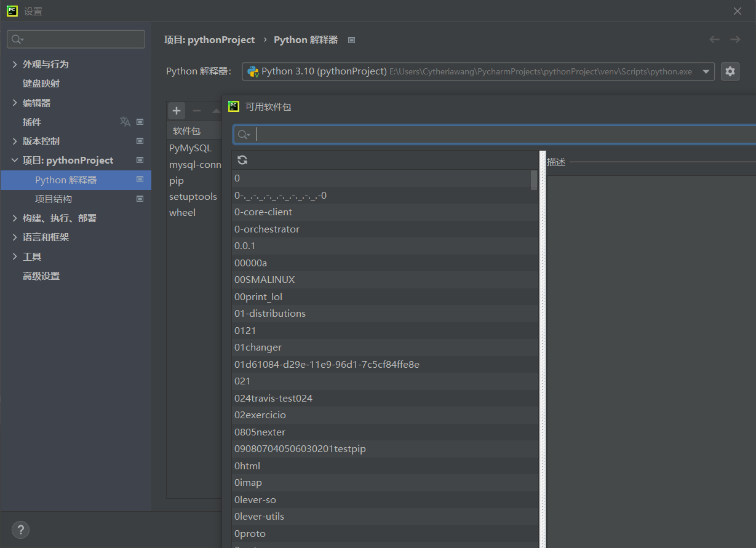Click the translation icon next to 插件

click(125, 122)
